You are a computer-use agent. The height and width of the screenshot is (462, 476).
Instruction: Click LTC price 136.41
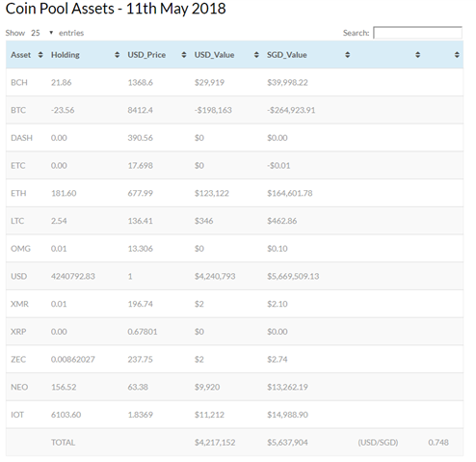(x=141, y=221)
